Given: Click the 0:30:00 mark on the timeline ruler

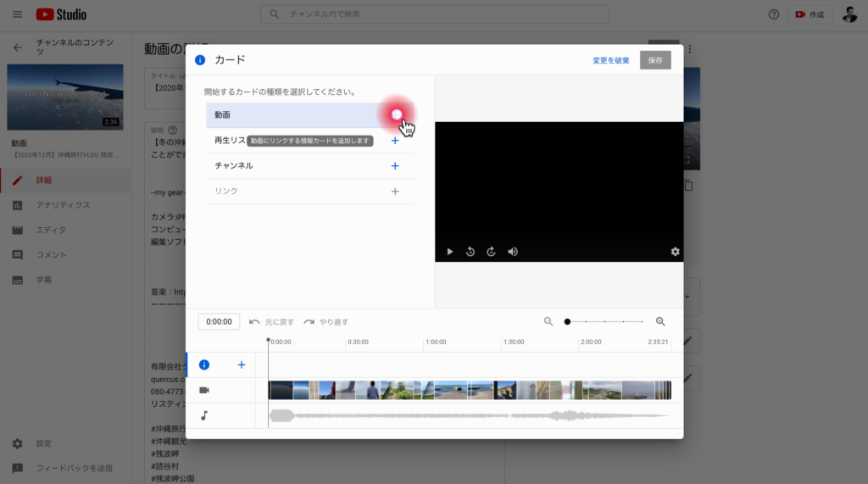Looking at the screenshot, I should pyautogui.click(x=359, y=342).
